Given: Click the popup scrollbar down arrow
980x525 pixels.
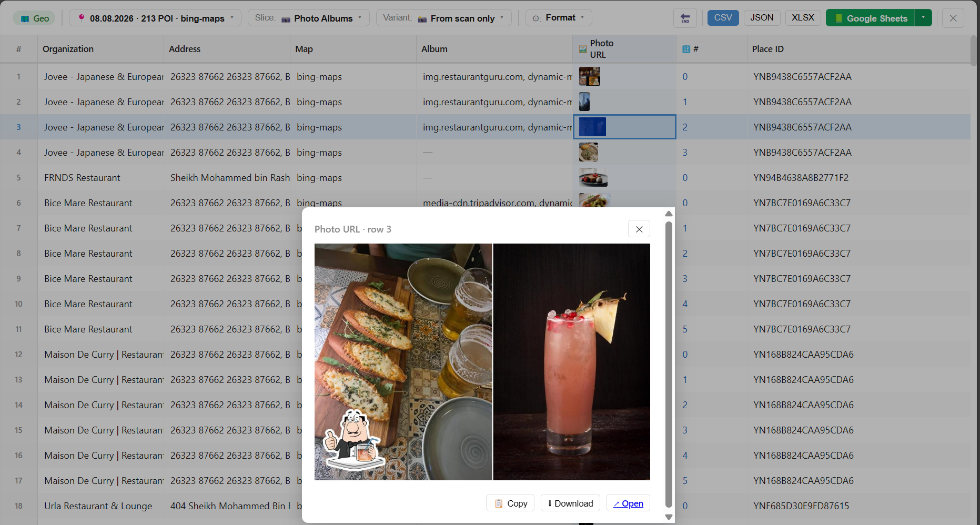Looking at the screenshot, I should point(669,517).
